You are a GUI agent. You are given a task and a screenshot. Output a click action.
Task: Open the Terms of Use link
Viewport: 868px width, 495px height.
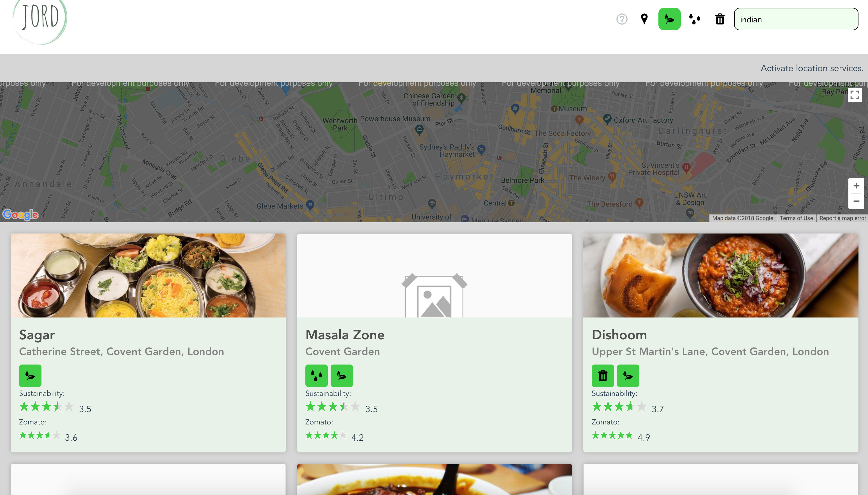click(796, 218)
